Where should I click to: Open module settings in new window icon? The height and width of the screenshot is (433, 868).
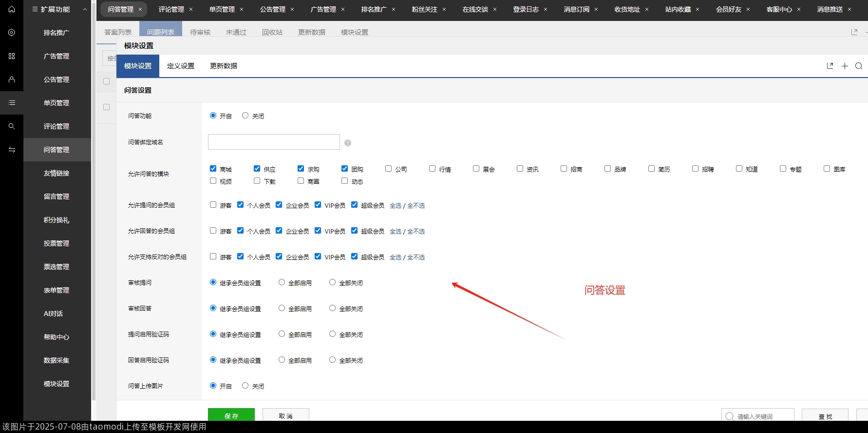830,66
